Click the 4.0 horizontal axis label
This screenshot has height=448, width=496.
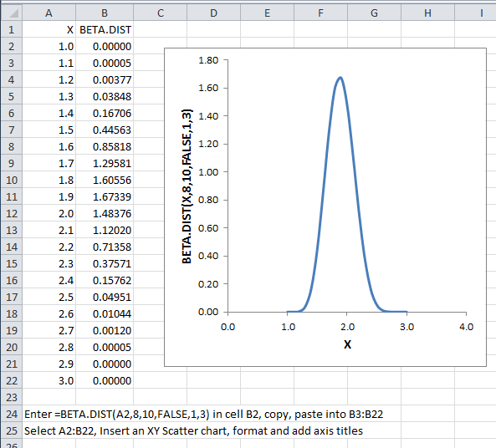click(466, 327)
